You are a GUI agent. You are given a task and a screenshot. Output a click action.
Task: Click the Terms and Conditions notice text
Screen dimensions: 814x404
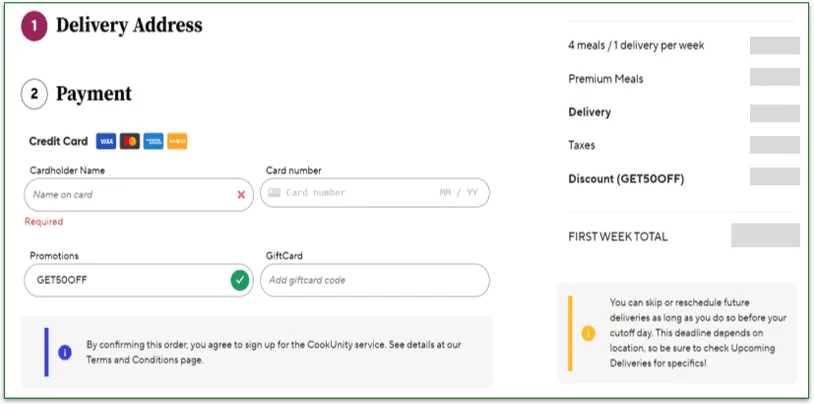tap(274, 352)
